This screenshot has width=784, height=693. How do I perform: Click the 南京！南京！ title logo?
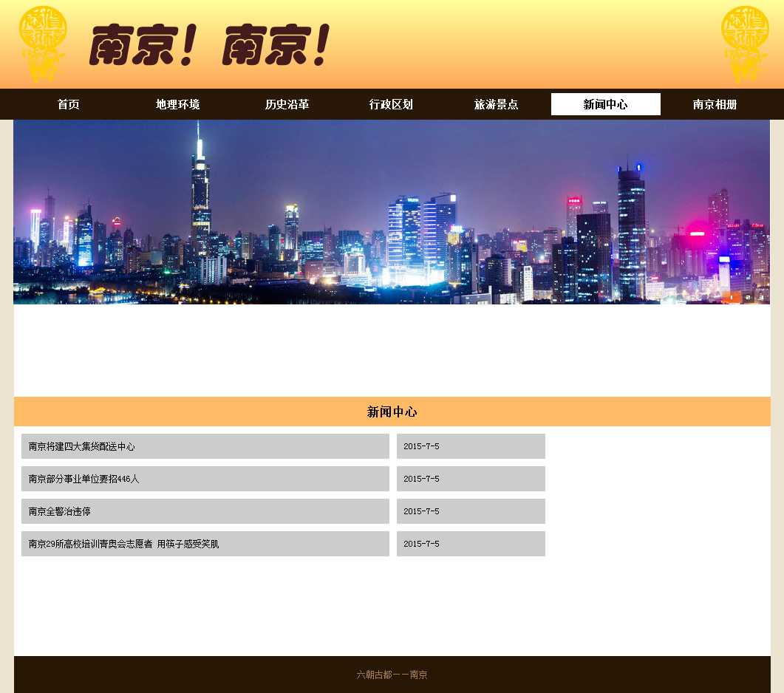click(x=209, y=45)
